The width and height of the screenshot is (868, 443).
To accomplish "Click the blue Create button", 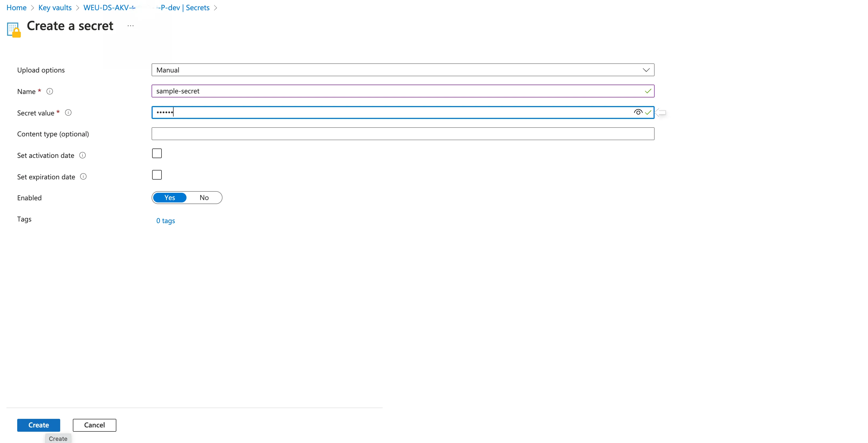I will click(39, 425).
